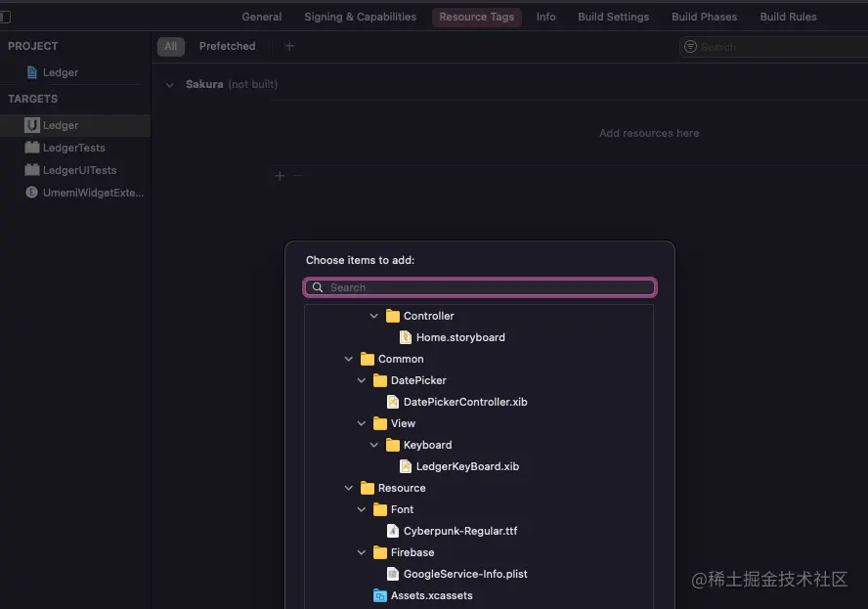Add a new resource tag with plus

click(x=289, y=46)
